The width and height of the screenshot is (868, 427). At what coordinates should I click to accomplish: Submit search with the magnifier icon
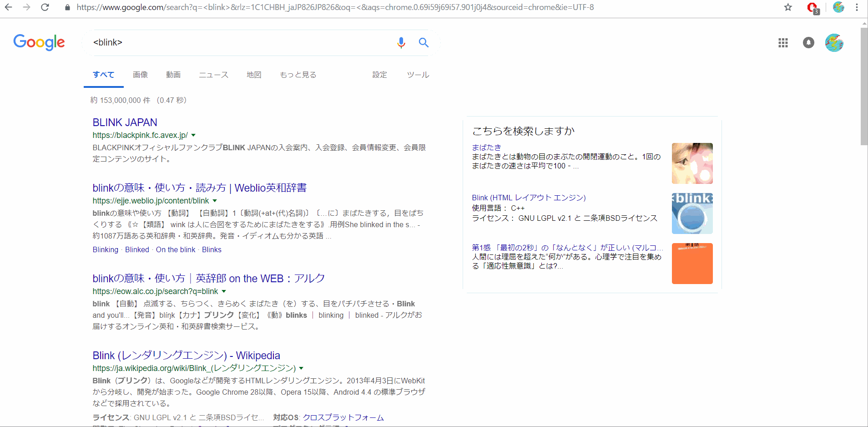tap(424, 42)
